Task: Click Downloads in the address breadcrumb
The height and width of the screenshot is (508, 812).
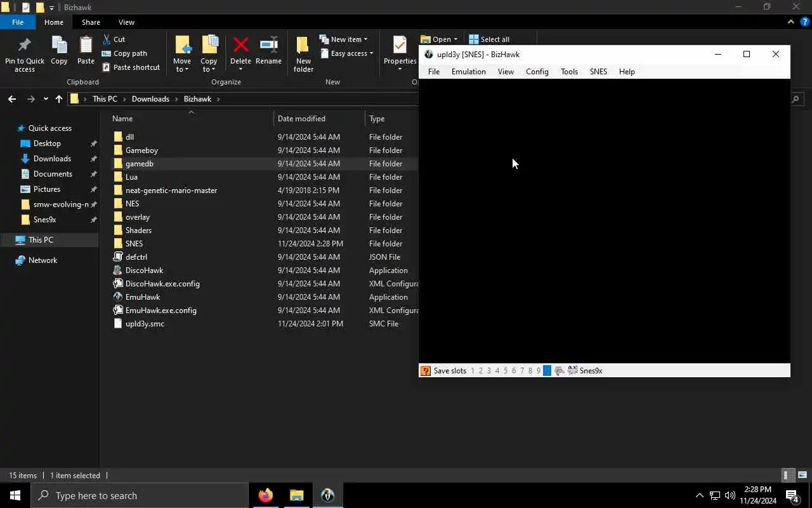Action: tap(150, 99)
